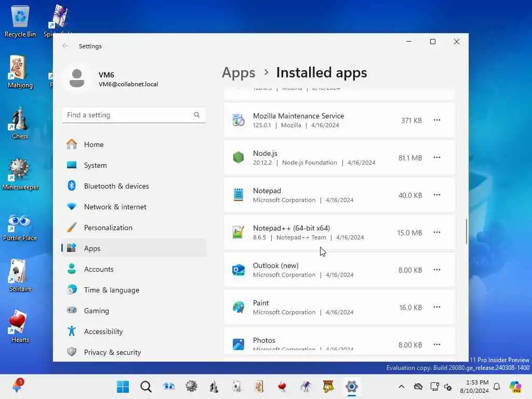Viewport: 532px width, 399px height.
Task: Open Hearts from the taskbar
Action: [282, 387]
